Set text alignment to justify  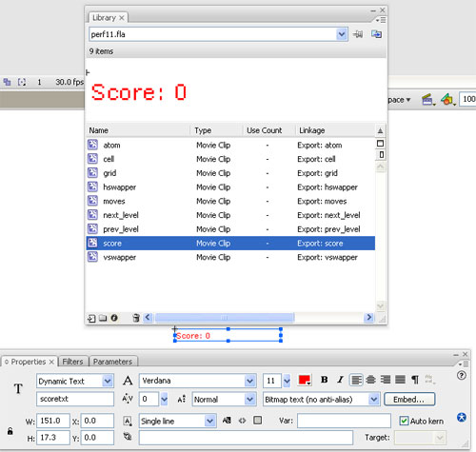click(400, 380)
